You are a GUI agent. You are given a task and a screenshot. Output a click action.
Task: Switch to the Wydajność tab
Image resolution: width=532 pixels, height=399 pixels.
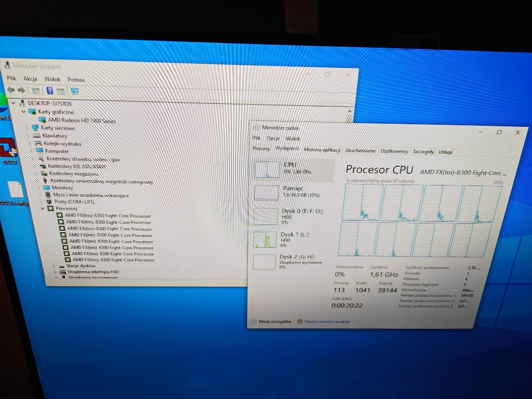(287, 148)
